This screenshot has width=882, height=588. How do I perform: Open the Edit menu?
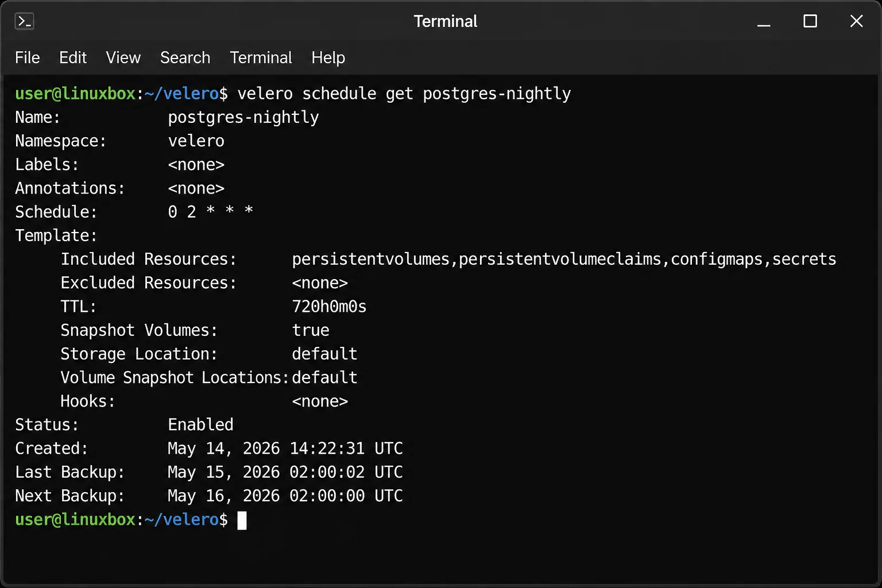[x=73, y=57]
